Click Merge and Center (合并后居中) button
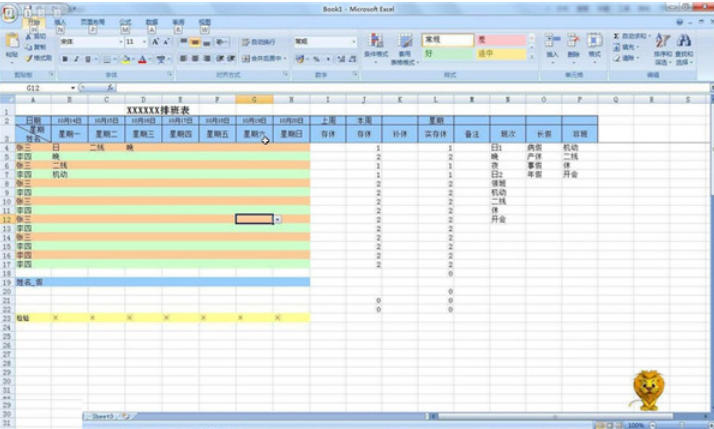Viewport: 714px width, 429px height. [260, 59]
